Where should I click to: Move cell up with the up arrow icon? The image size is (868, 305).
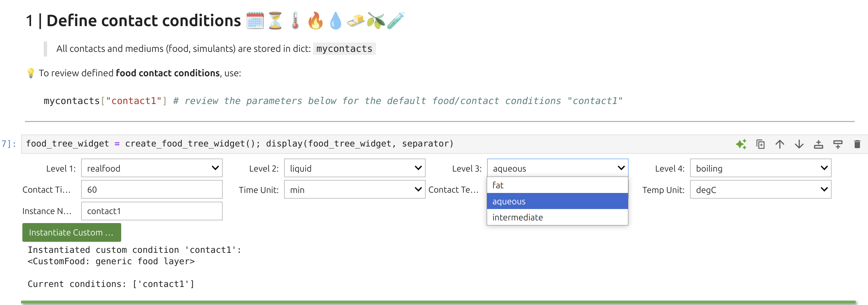[780, 144]
